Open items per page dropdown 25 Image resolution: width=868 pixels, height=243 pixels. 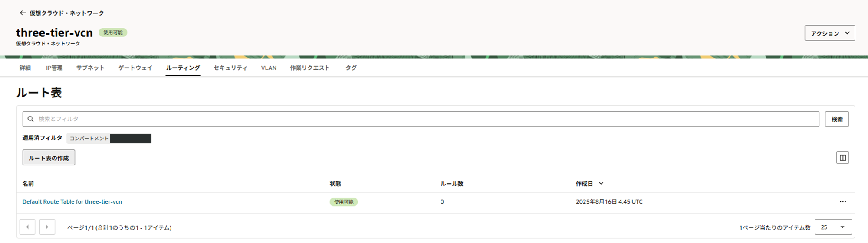pyautogui.click(x=833, y=227)
